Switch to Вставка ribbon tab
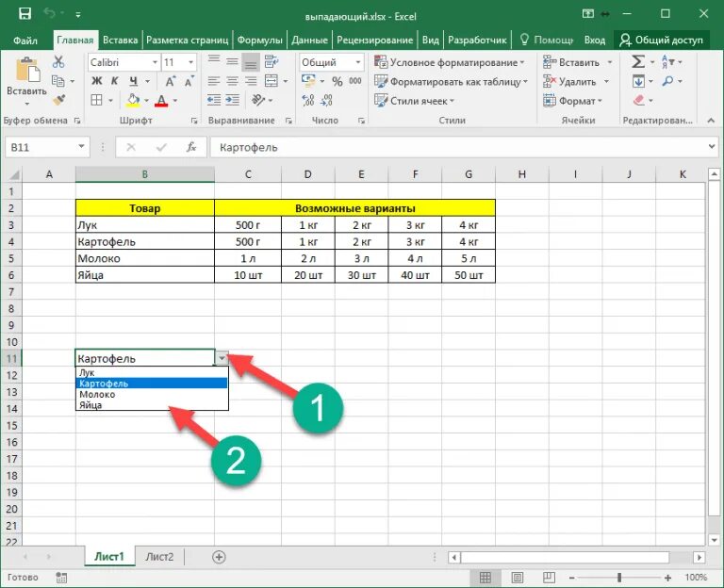This screenshot has width=724, height=588. tap(120, 41)
